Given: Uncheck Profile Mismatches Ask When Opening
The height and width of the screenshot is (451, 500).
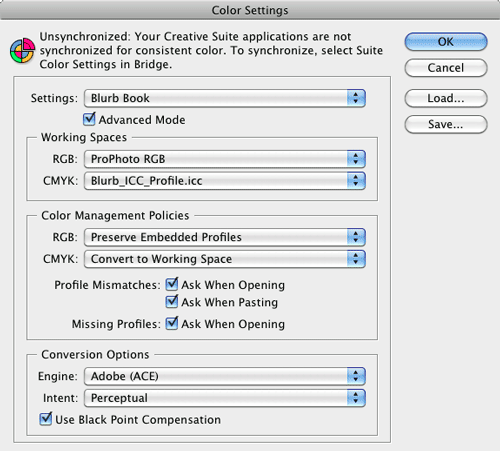Looking at the screenshot, I should tap(172, 284).
